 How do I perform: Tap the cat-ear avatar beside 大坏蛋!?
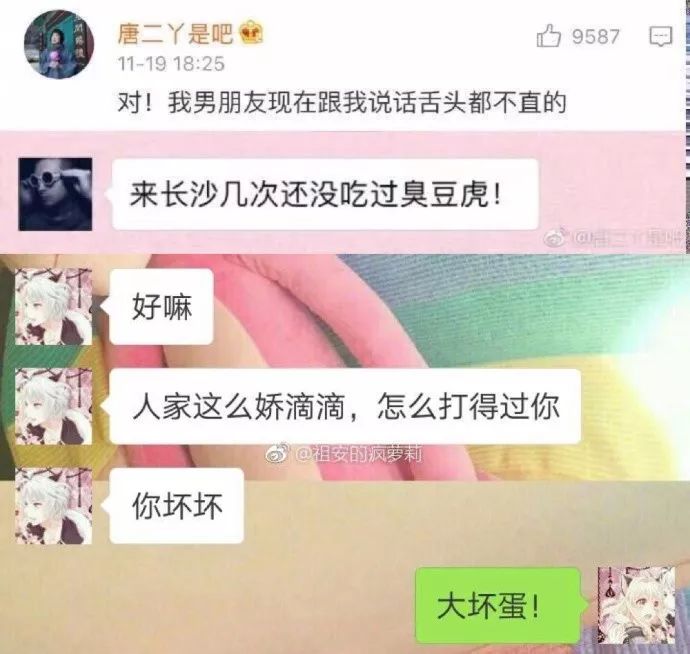pyautogui.click(x=636, y=605)
